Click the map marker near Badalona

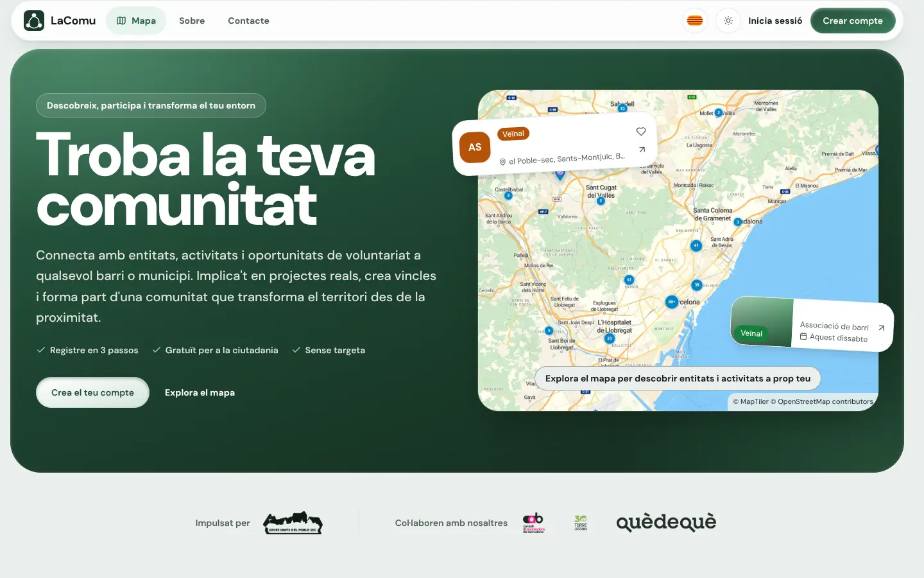coord(738,222)
